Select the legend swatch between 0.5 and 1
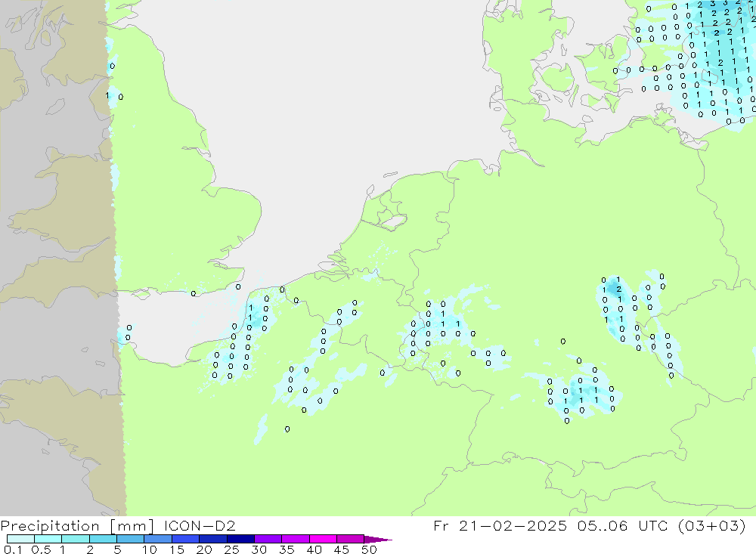 click(48, 539)
